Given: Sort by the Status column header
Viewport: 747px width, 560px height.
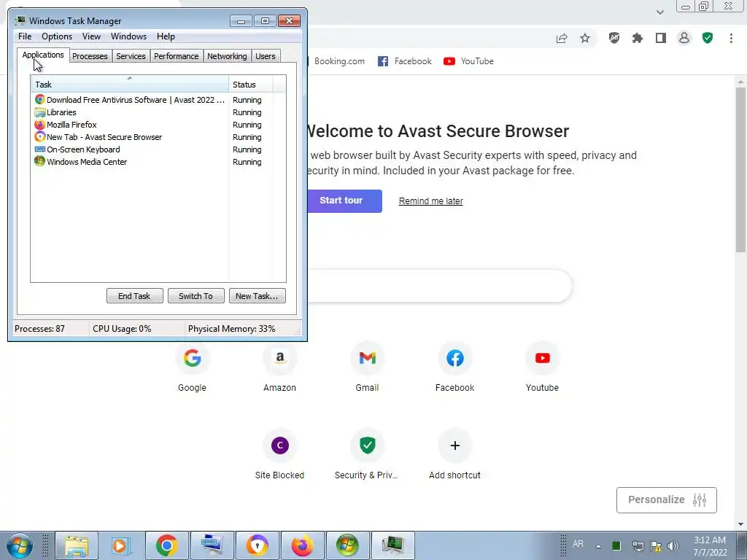Looking at the screenshot, I should pyautogui.click(x=251, y=85).
